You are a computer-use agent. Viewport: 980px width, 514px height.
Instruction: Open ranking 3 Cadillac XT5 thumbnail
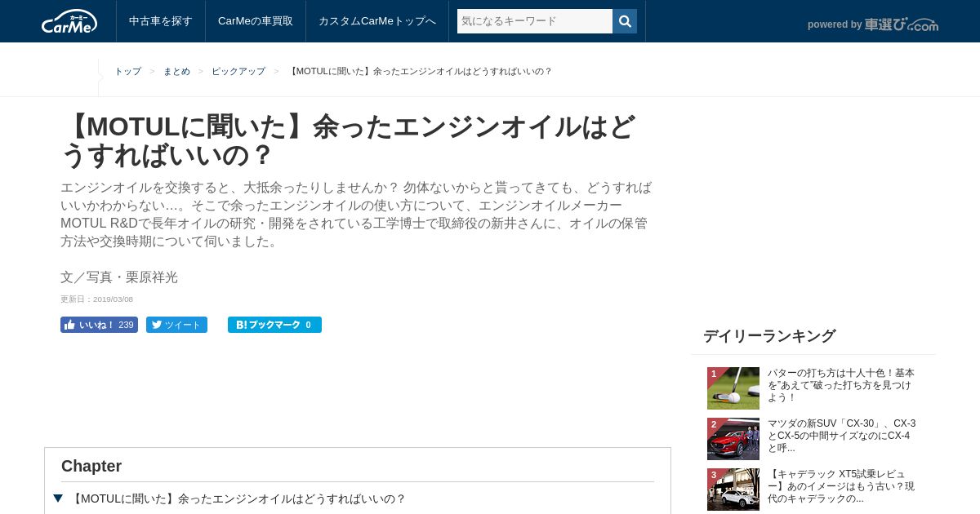pyautogui.click(x=733, y=490)
